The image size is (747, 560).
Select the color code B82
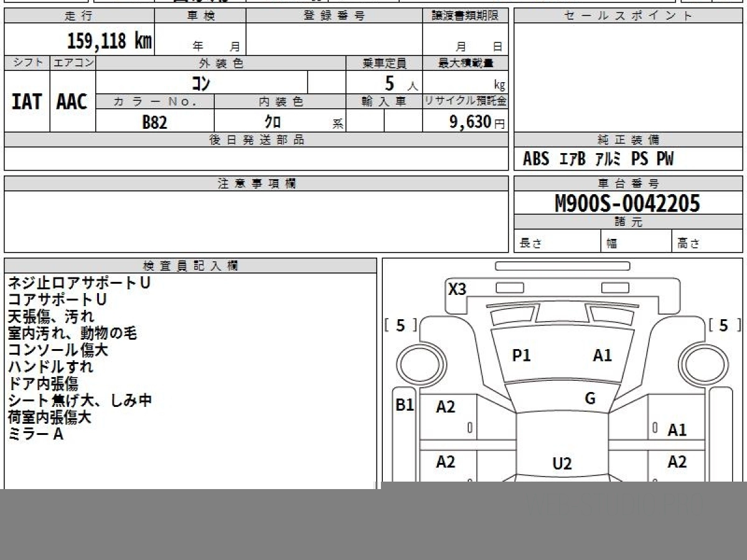click(154, 123)
